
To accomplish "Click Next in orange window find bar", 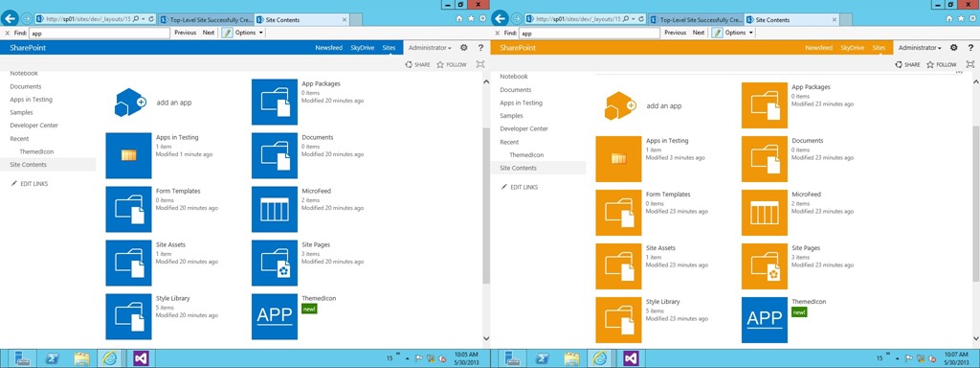I will click(x=699, y=33).
